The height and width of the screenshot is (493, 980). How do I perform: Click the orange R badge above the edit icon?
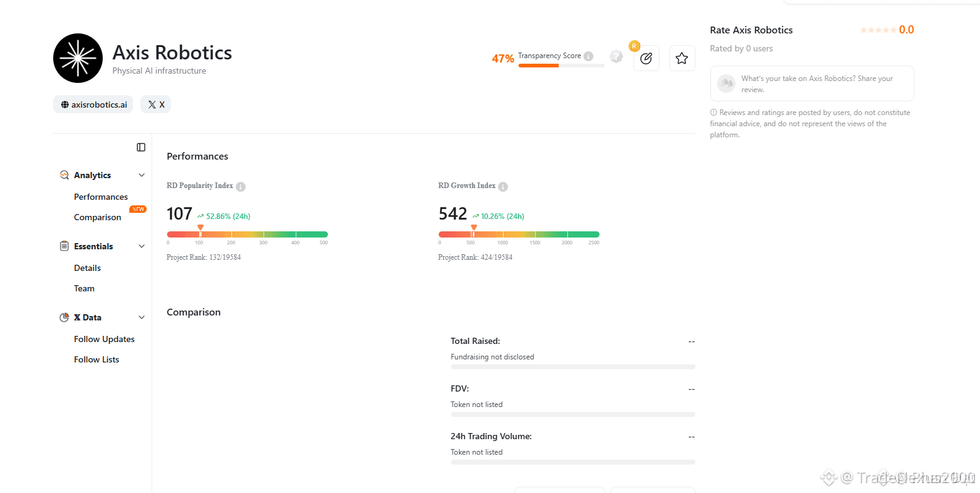coord(634,46)
